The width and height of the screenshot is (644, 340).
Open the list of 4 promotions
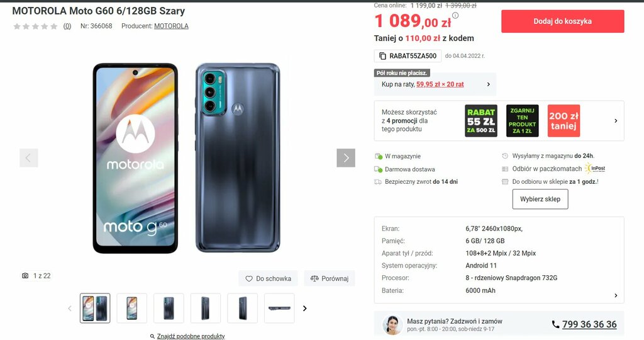tap(616, 121)
